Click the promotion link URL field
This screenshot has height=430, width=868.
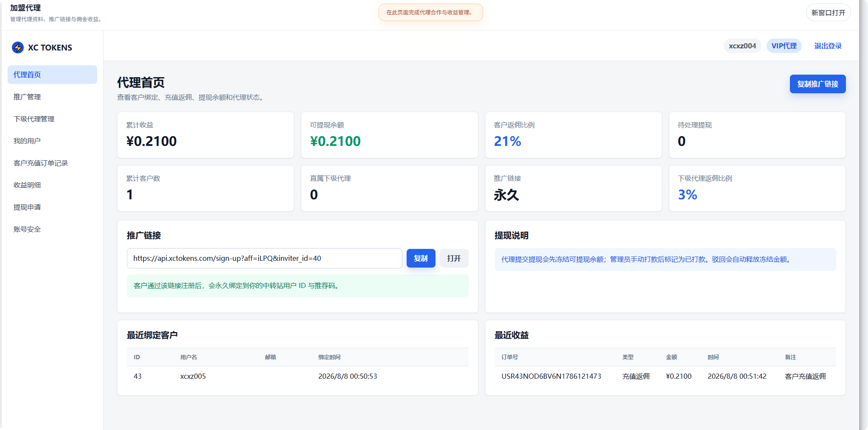[x=264, y=258]
